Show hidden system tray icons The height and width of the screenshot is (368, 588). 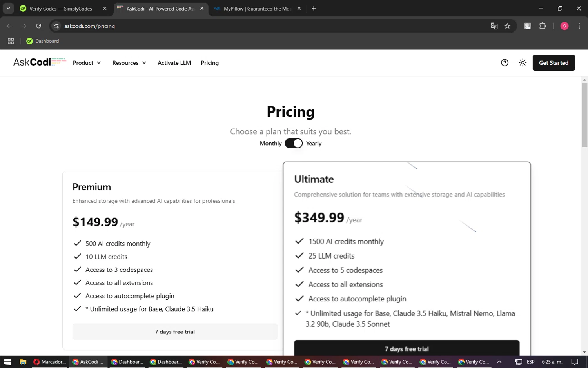pos(499,362)
